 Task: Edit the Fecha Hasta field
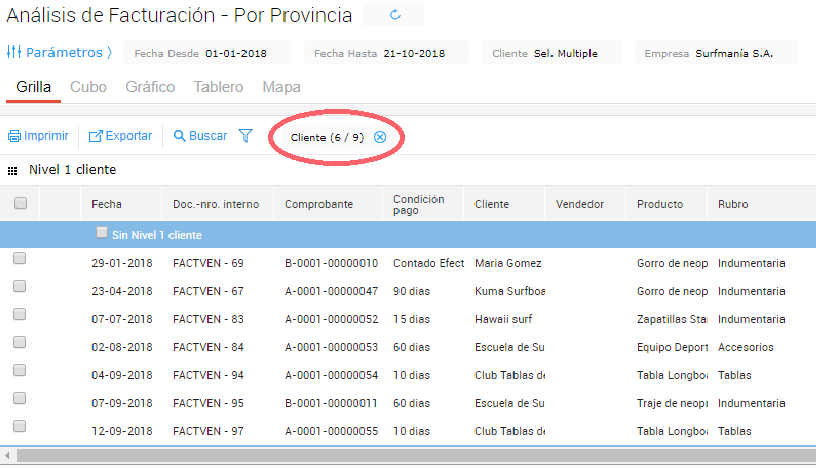point(386,53)
